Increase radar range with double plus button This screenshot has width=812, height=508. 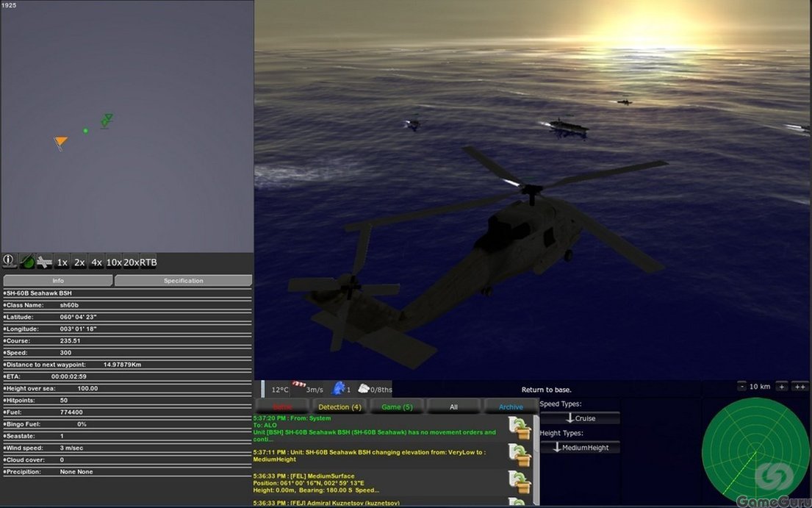pyautogui.click(x=800, y=386)
